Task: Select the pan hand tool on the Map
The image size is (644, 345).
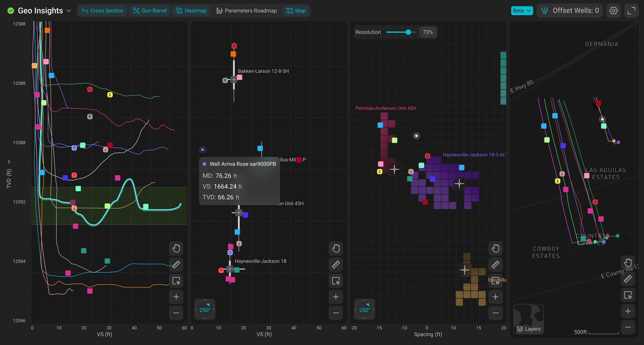Action: point(628,263)
